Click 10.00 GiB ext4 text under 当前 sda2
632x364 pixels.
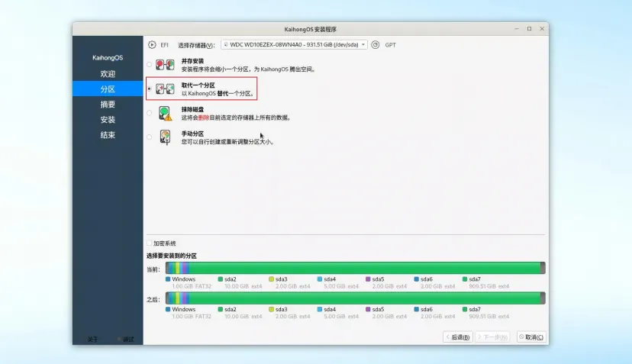click(243, 286)
